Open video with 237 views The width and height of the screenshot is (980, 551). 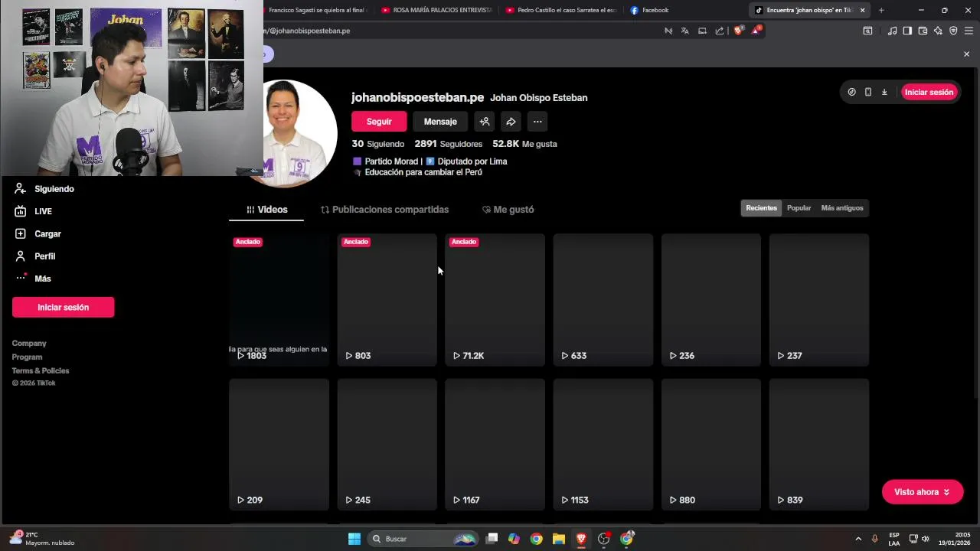(818, 299)
